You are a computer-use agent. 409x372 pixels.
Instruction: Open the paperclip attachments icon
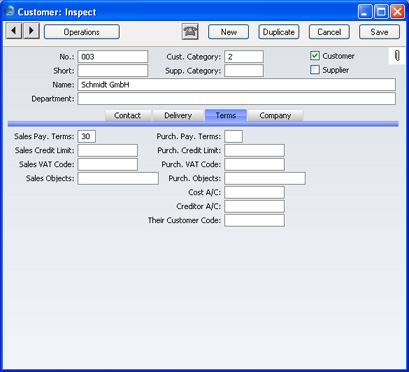(397, 56)
